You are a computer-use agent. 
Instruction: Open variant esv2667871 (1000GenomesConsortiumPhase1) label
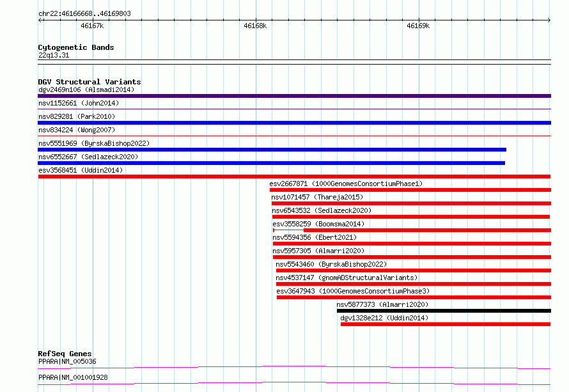pos(346,184)
